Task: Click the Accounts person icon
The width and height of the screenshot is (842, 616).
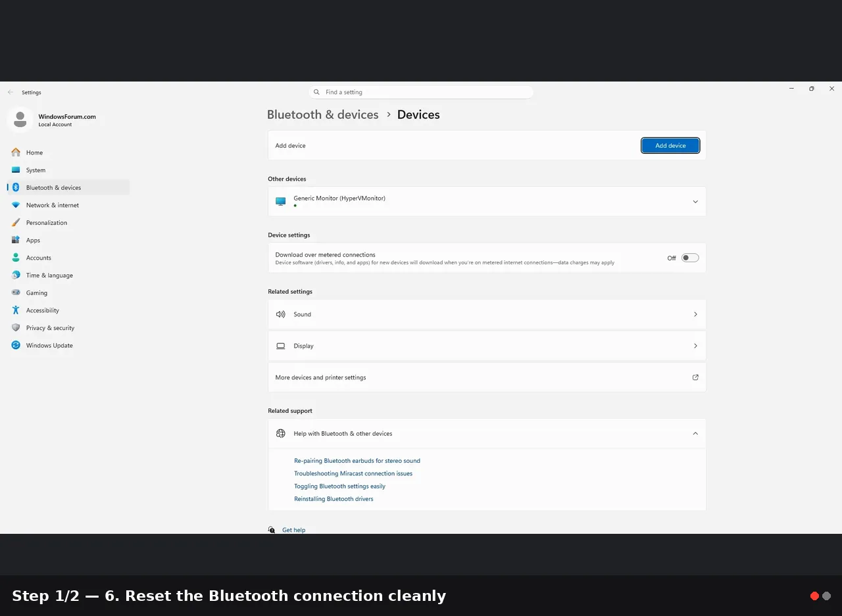Action: 16,258
